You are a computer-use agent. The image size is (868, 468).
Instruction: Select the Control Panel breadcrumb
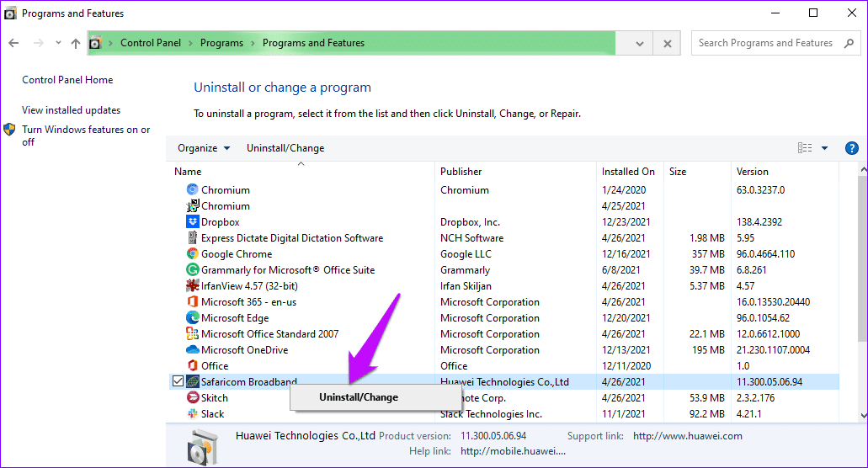(x=151, y=43)
